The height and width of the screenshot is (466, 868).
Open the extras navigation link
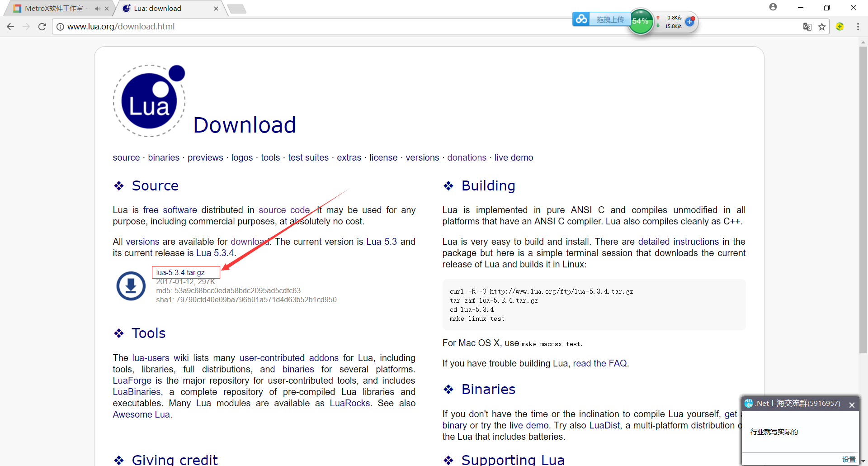pyautogui.click(x=349, y=157)
